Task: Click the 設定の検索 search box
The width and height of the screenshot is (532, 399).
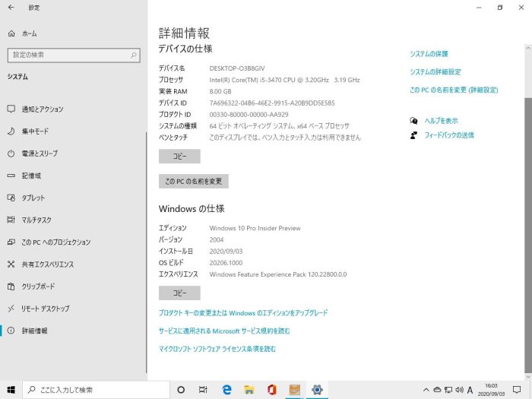Action: tap(74, 55)
